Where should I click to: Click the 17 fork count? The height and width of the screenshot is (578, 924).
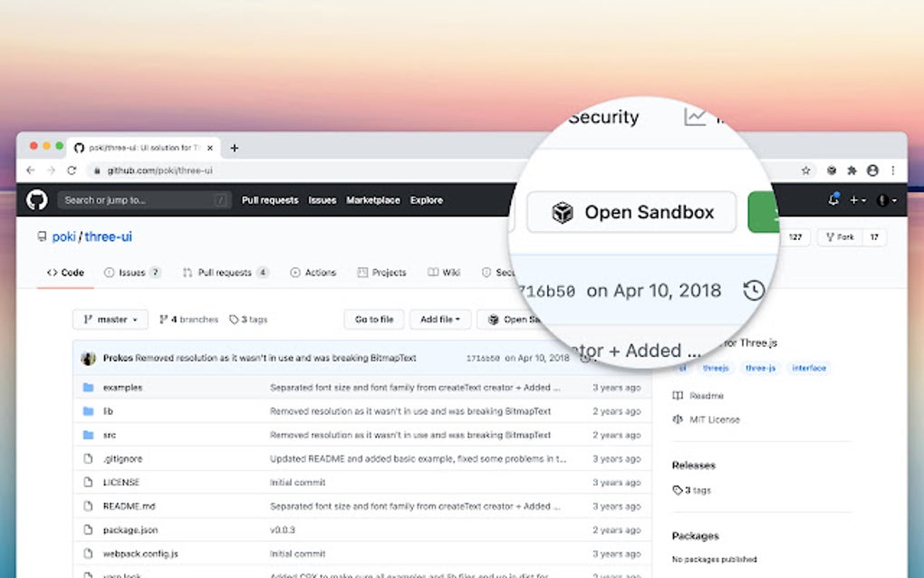[874, 236]
